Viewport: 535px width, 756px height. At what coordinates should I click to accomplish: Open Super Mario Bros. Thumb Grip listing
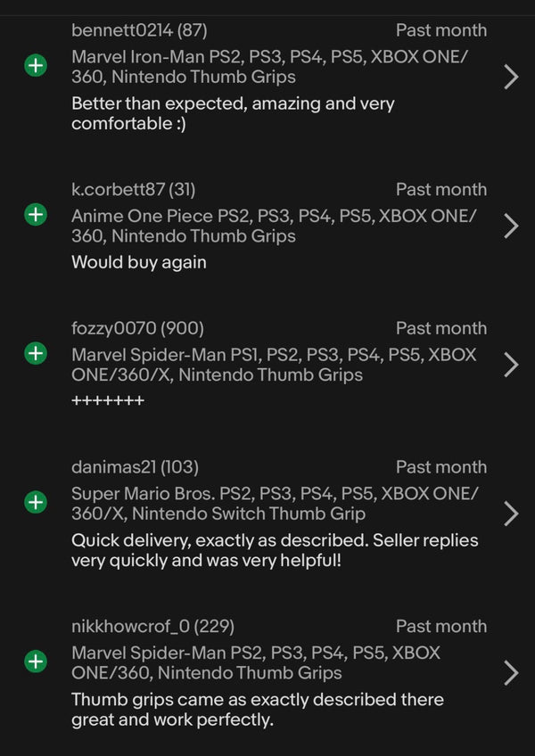274,503
